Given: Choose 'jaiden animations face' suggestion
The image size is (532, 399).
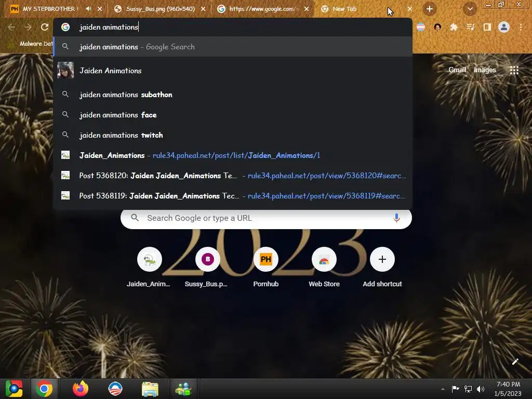Looking at the screenshot, I should [x=232, y=115].
